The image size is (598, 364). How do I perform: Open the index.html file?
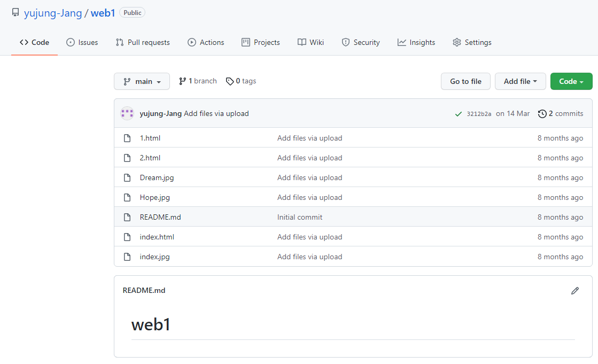pos(157,237)
